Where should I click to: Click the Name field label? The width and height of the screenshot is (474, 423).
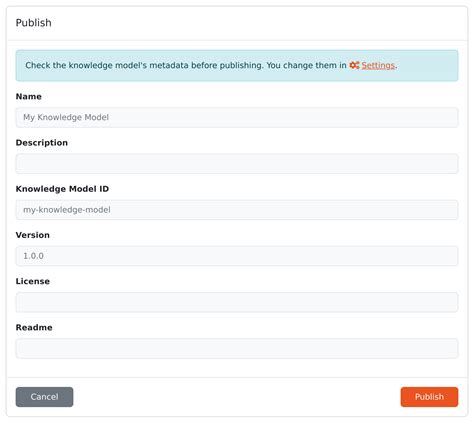pyautogui.click(x=29, y=97)
